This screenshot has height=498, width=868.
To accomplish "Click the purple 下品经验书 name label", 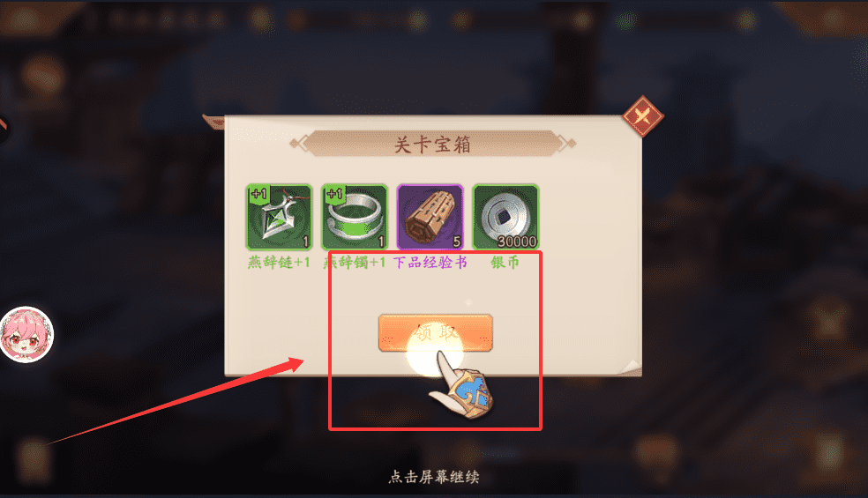I will [x=430, y=262].
